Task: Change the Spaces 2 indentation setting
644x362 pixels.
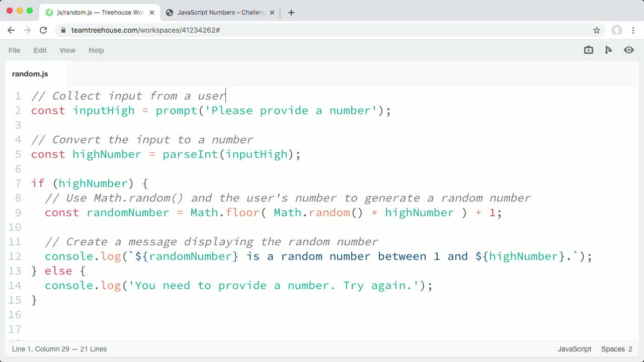Action: pos(616,349)
